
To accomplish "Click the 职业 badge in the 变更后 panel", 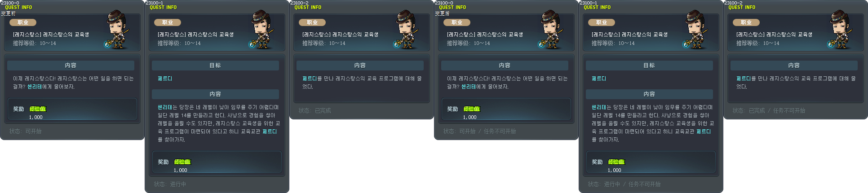I will click(x=457, y=22).
